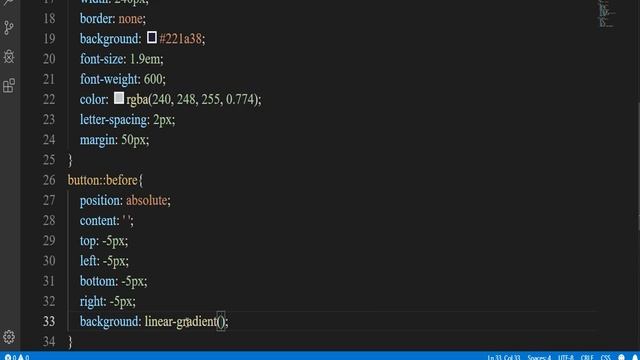The image size is (640, 360).
Task: Click the 'content' property on line 28
Action: [98, 220]
